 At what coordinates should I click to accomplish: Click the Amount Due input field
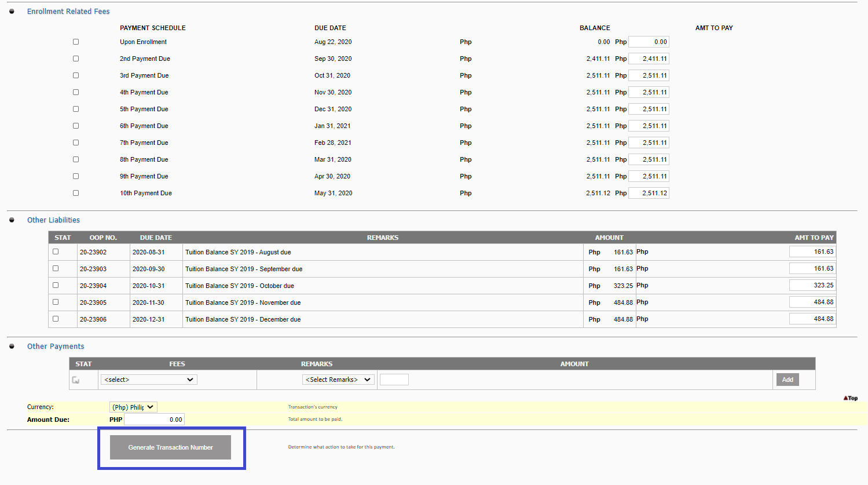coord(154,420)
